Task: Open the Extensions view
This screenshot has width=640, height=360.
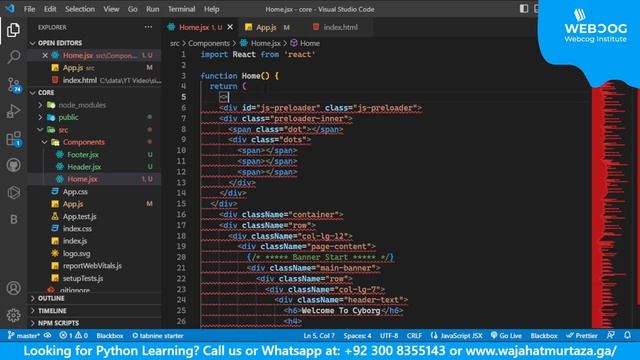Action: pos(14,139)
